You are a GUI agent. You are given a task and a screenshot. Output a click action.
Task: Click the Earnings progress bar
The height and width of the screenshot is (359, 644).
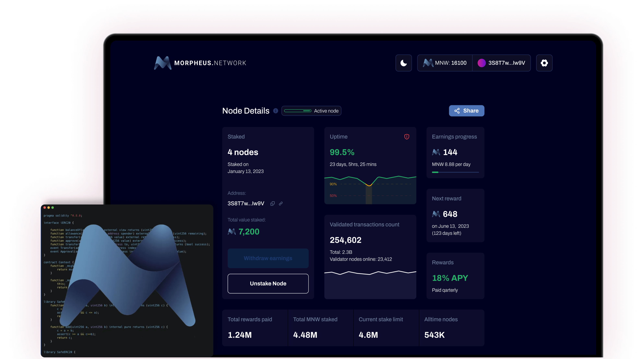point(455,172)
